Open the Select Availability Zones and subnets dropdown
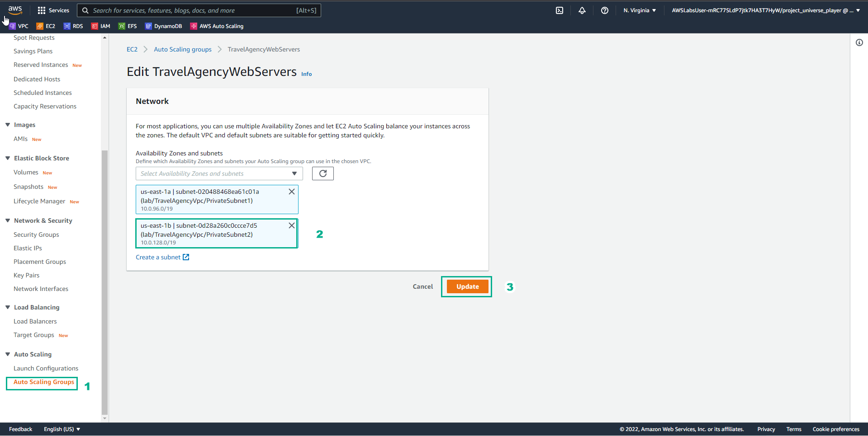The image size is (868, 436). [219, 173]
